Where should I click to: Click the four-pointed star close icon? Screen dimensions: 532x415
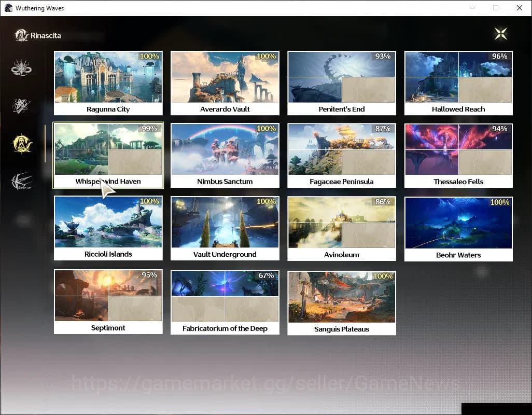(500, 33)
